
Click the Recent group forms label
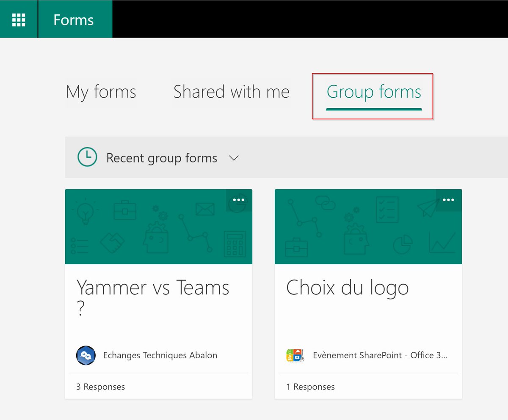[162, 158]
